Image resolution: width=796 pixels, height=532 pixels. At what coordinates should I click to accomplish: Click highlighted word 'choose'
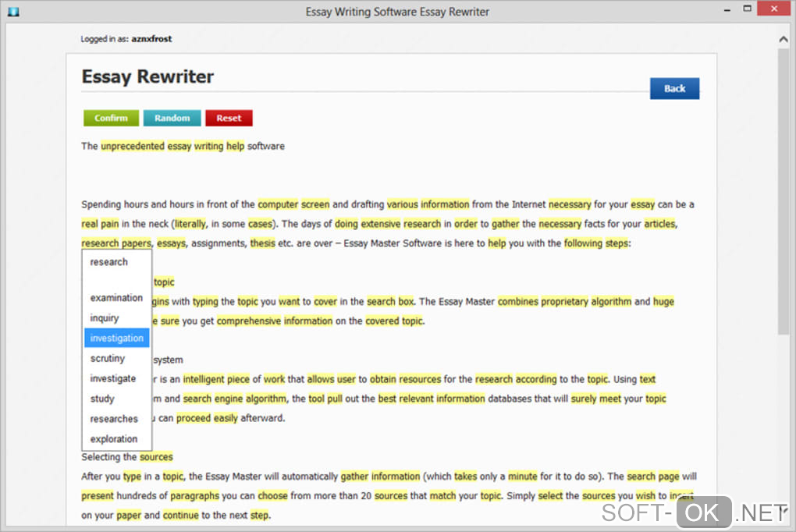coord(272,495)
